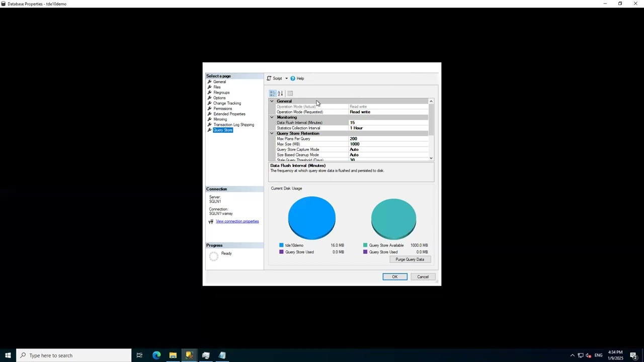Open the Script dropdown arrow
The height and width of the screenshot is (362, 644).
[286, 78]
